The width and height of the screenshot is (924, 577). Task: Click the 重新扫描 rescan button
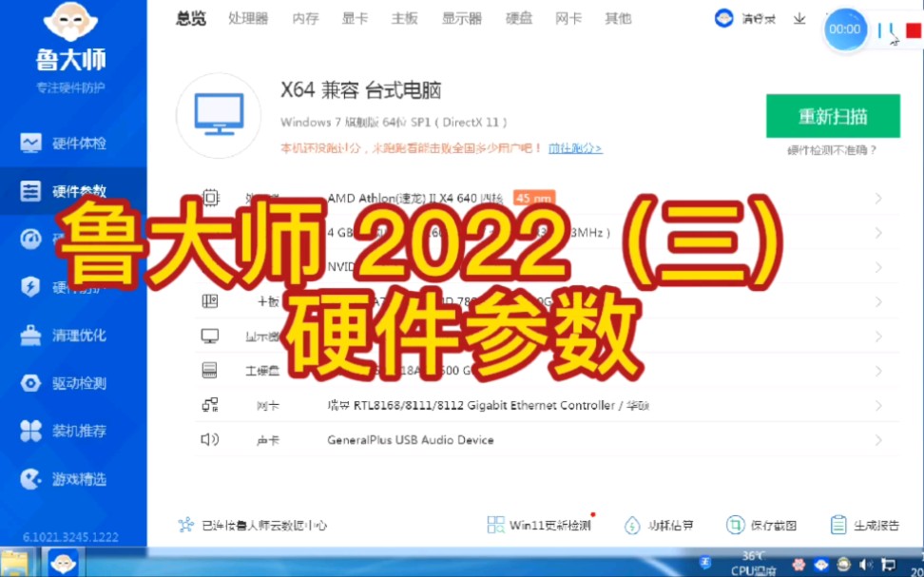tap(833, 115)
